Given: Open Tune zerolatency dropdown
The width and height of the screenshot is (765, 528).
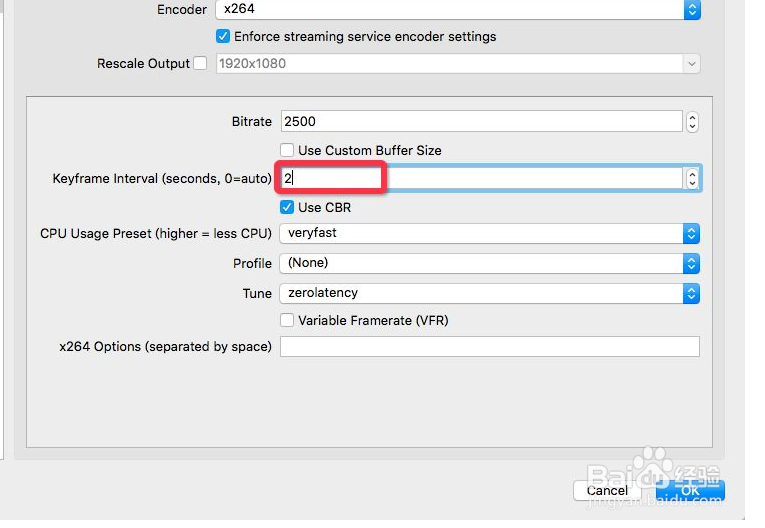Looking at the screenshot, I should (691, 294).
